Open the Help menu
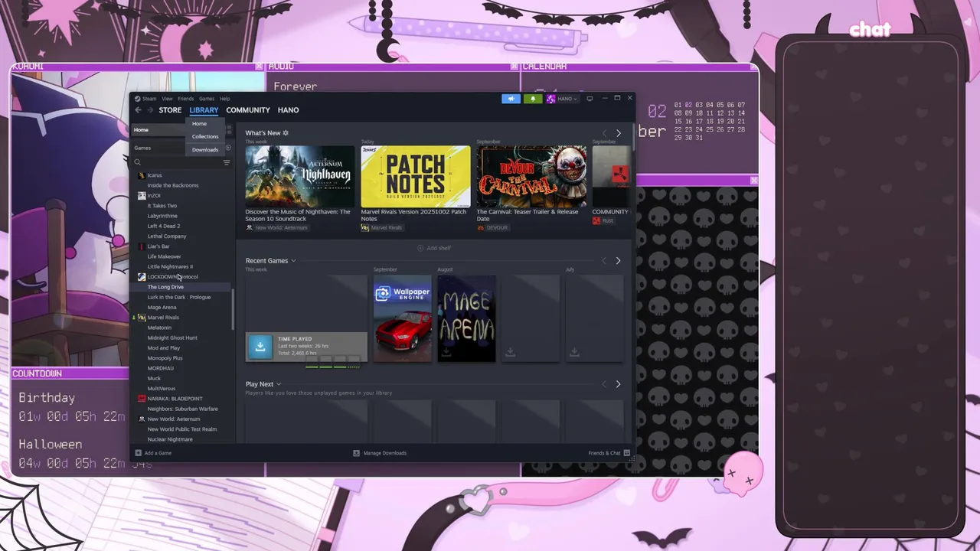The width and height of the screenshot is (980, 551). tap(225, 99)
